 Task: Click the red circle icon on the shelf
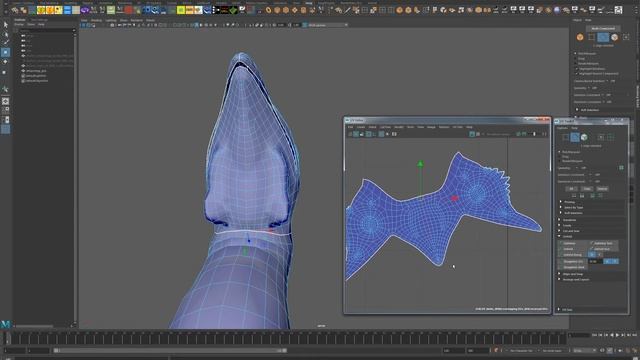(129, 10)
